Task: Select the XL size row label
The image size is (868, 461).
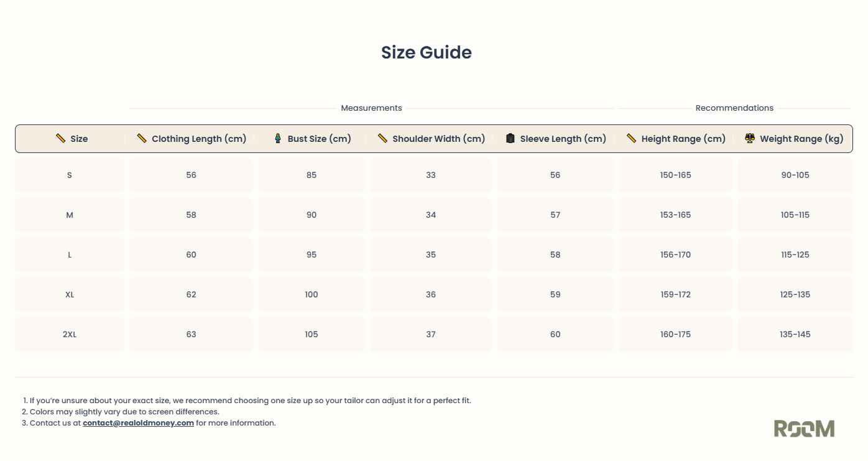Action: pos(70,295)
